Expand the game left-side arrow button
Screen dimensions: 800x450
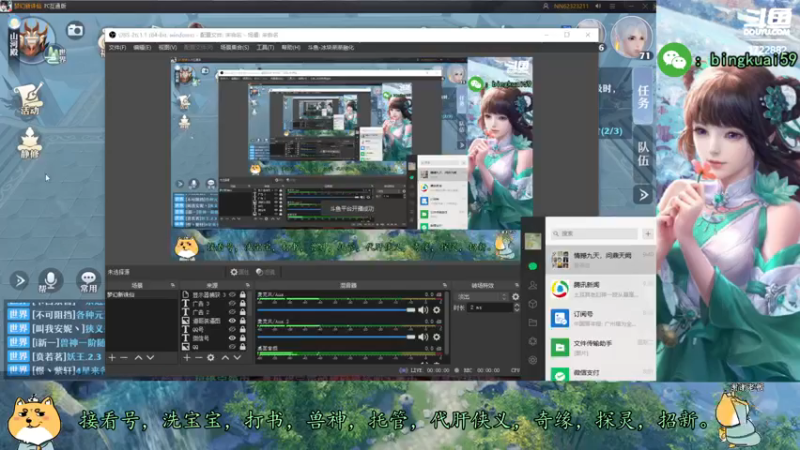[x=19, y=281]
